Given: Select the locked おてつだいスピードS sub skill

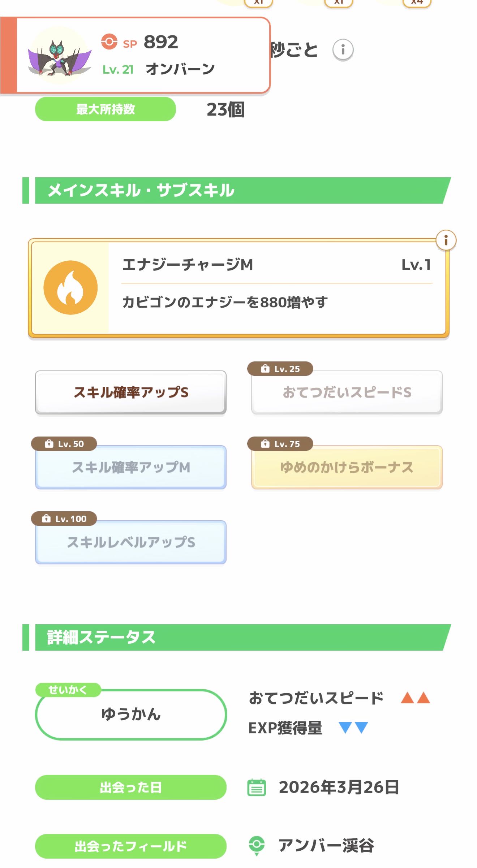Looking at the screenshot, I should pos(347,392).
